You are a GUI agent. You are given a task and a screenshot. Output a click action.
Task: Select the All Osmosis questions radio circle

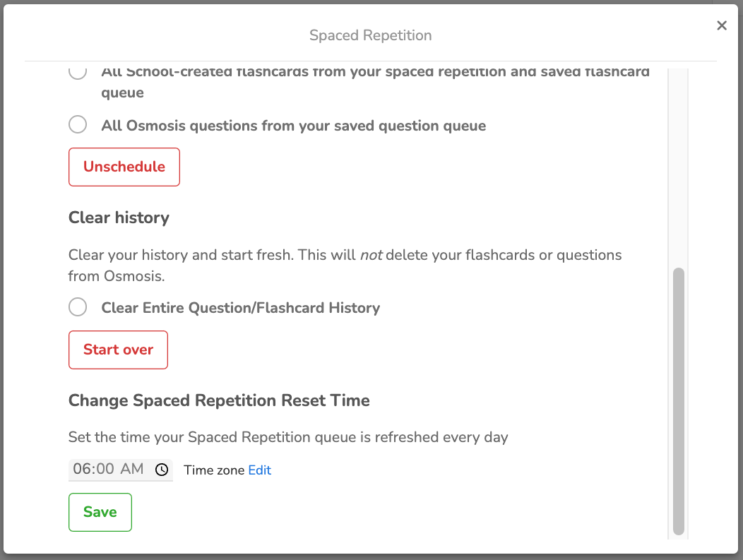(x=78, y=125)
